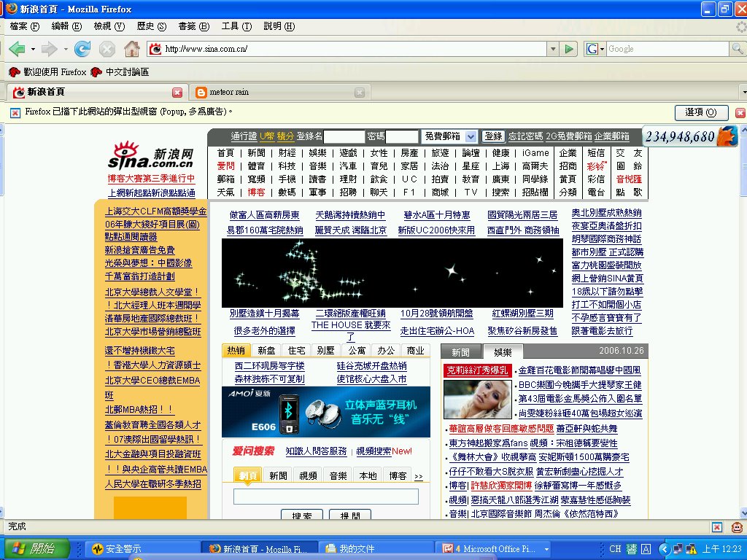
Task: Open 金雞百花電影節開幕唱響中國風 headline
Action: (580, 370)
